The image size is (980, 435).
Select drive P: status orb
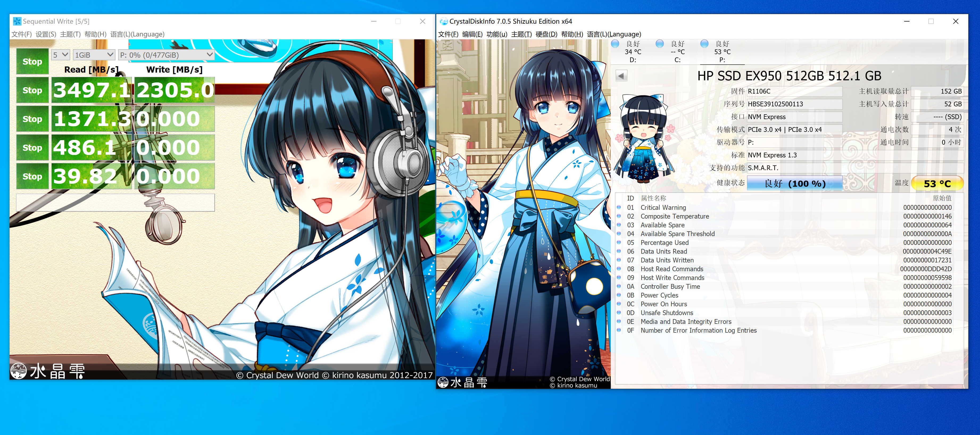tap(704, 44)
